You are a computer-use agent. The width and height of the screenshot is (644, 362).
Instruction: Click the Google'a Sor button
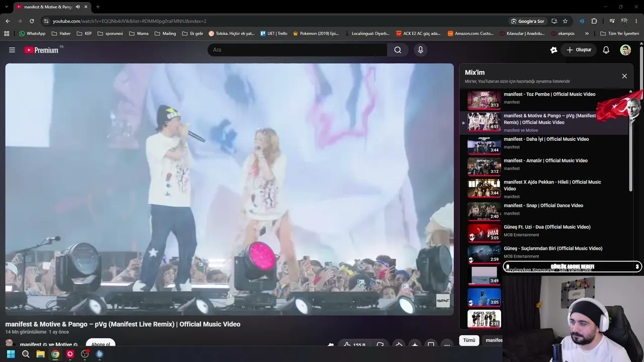(528, 21)
